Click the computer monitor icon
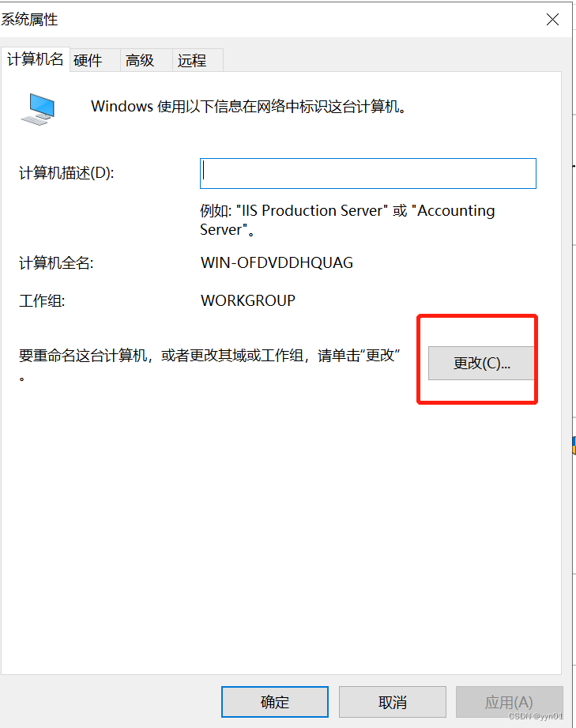Viewport: 576px width, 728px height. tap(38, 109)
